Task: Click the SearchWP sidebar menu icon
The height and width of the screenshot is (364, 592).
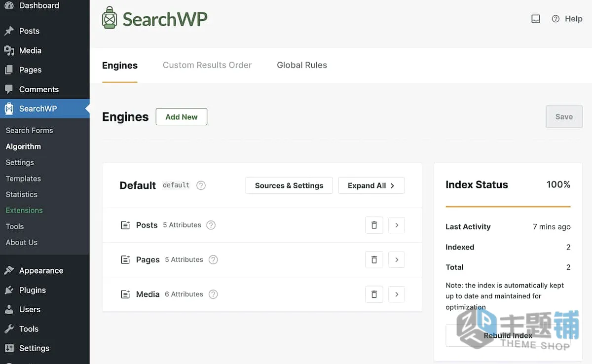Action: point(9,109)
